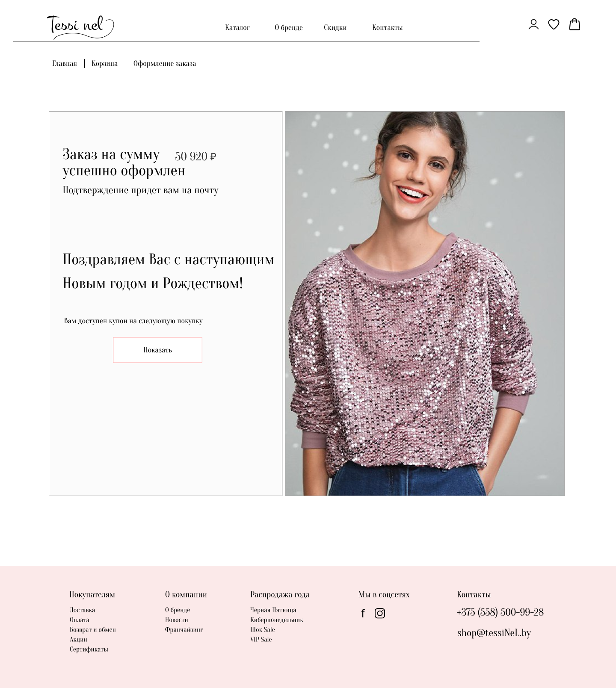Open the Каталог menu item

coord(237,27)
